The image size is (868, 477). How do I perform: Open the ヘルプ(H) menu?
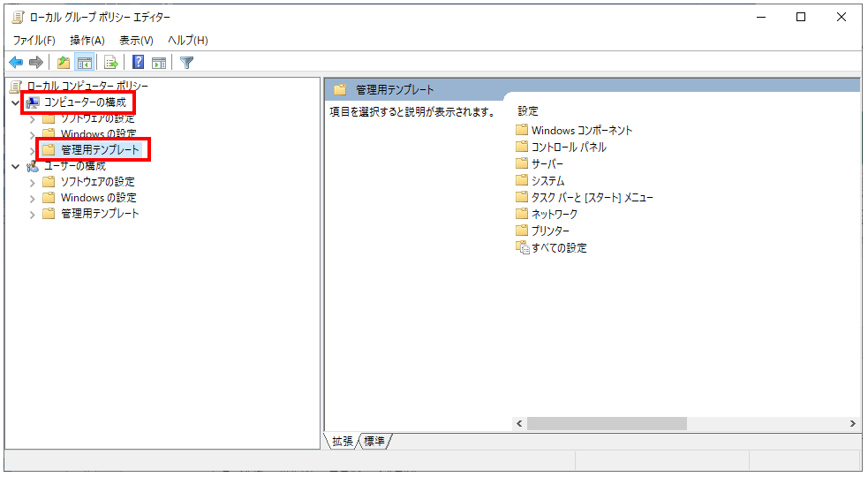point(188,41)
